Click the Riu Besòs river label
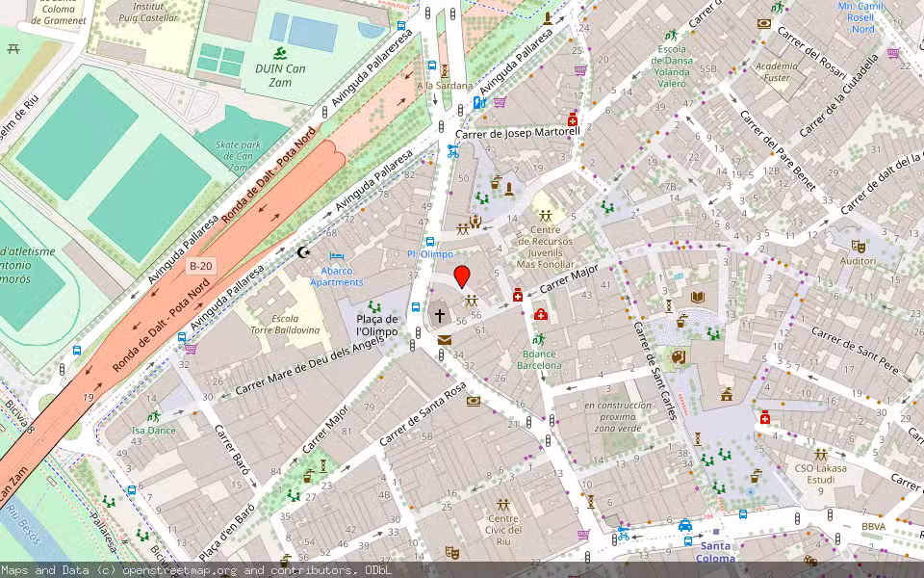This screenshot has width=924, height=578. pos(22,522)
